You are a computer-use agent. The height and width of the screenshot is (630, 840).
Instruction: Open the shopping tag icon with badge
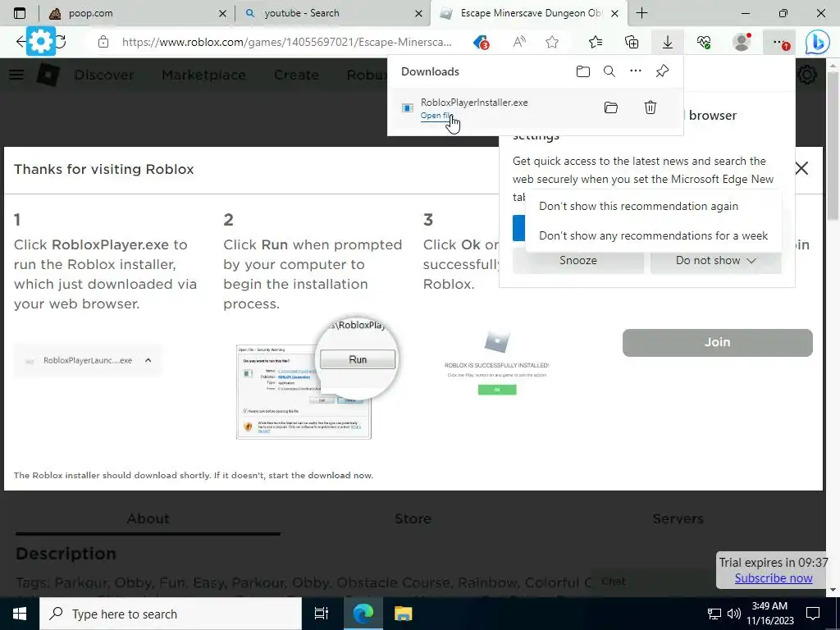tap(481, 43)
